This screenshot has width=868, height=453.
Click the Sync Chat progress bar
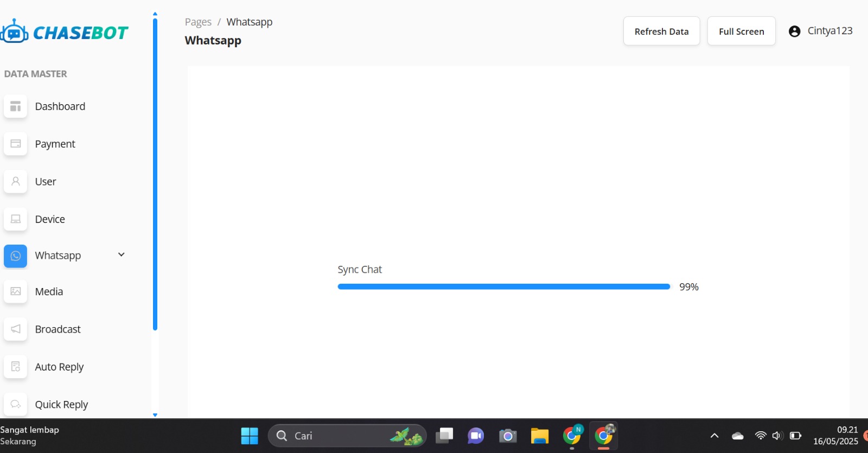[503, 286]
